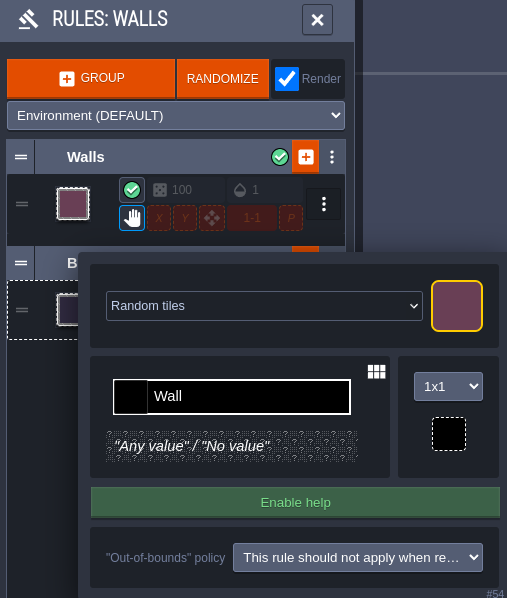Open the rule's three-dot options menu
This screenshot has width=507, height=598.
324,204
